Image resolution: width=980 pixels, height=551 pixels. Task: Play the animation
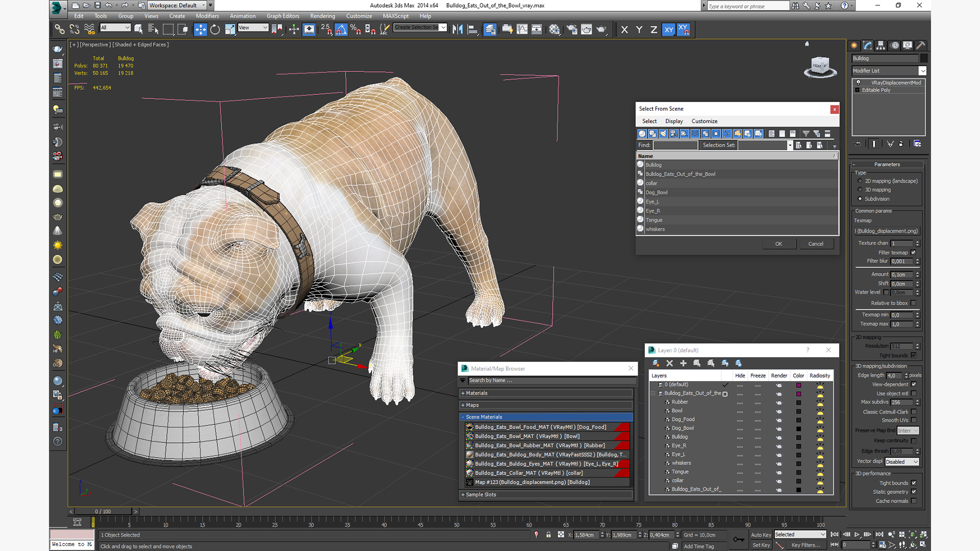point(857,535)
